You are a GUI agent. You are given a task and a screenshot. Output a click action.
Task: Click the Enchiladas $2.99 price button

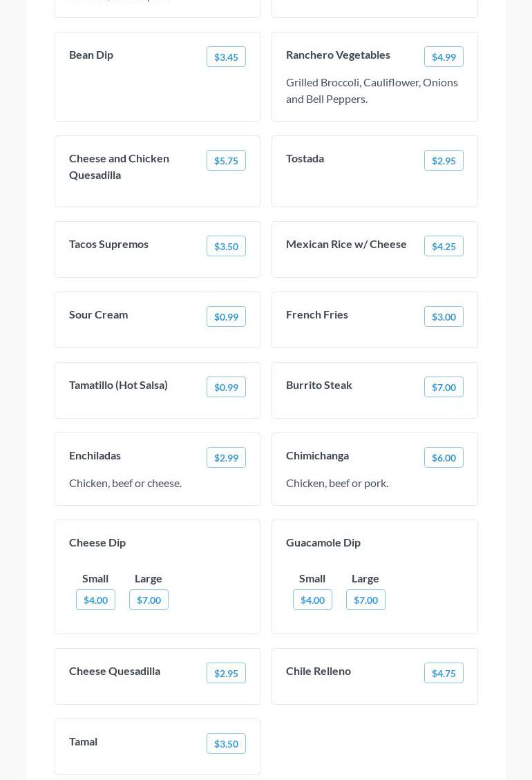point(226,457)
